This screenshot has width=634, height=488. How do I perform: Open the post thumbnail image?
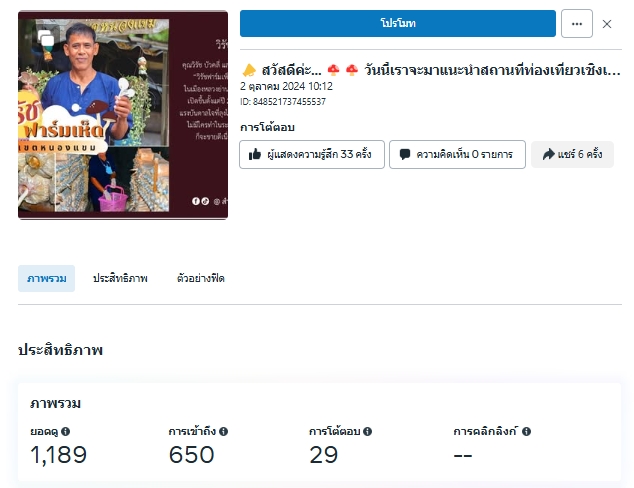click(x=123, y=115)
